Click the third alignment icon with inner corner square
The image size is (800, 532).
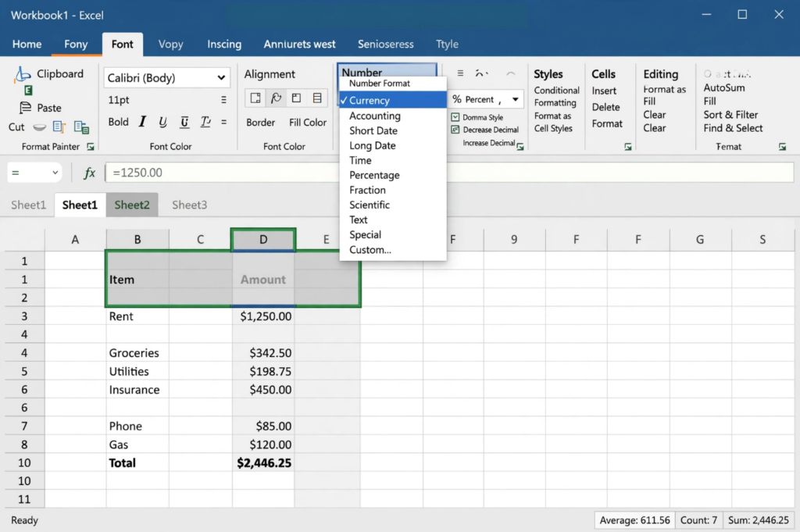pyautogui.click(x=296, y=98)
